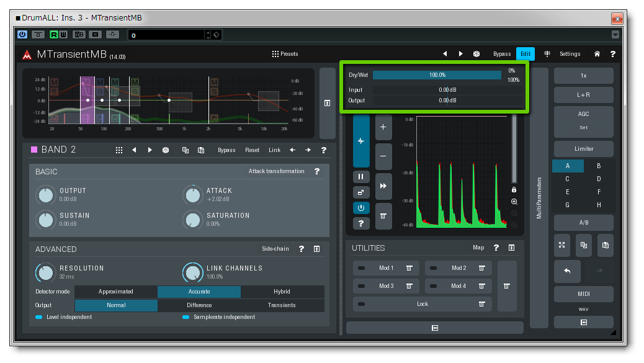Viewport: 644px width, 363px height.
Task: Open Settings in the top bar
Action: pyautogui.click(x=570, y=54)
